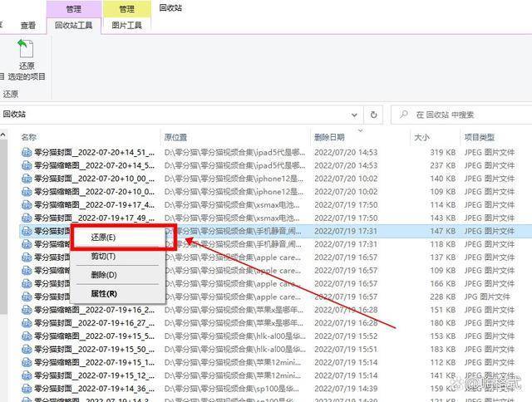Click the file icon of the 109 KB 10:02 row
532x402 pixels.
(27, 192)
